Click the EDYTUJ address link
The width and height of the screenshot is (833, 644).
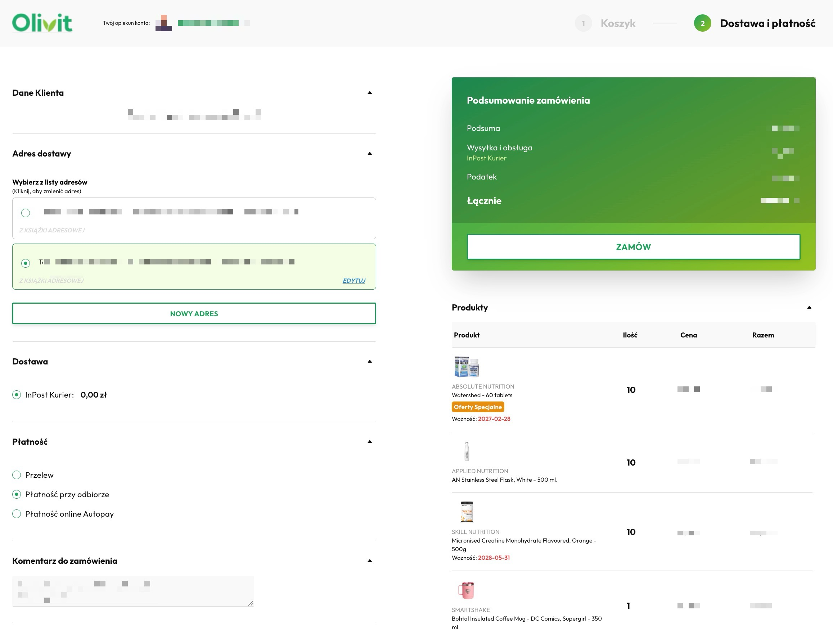click(x=354, y=281)
